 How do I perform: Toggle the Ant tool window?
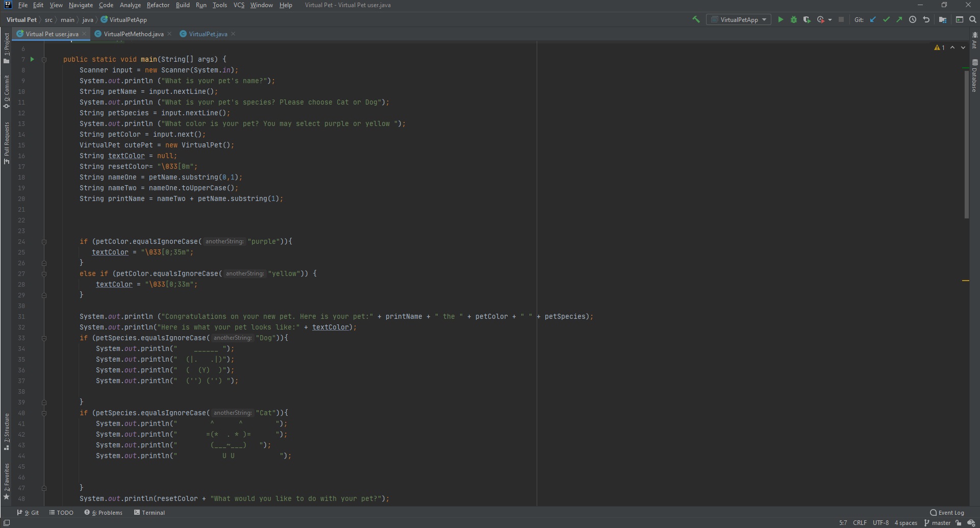(974, 40)
